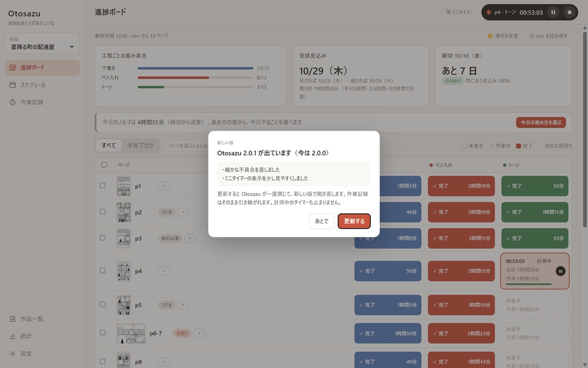Screen dimensions: 588x368
Task: Click the 10/29（木） completion forecast date
Action: [x=323, y=71]
